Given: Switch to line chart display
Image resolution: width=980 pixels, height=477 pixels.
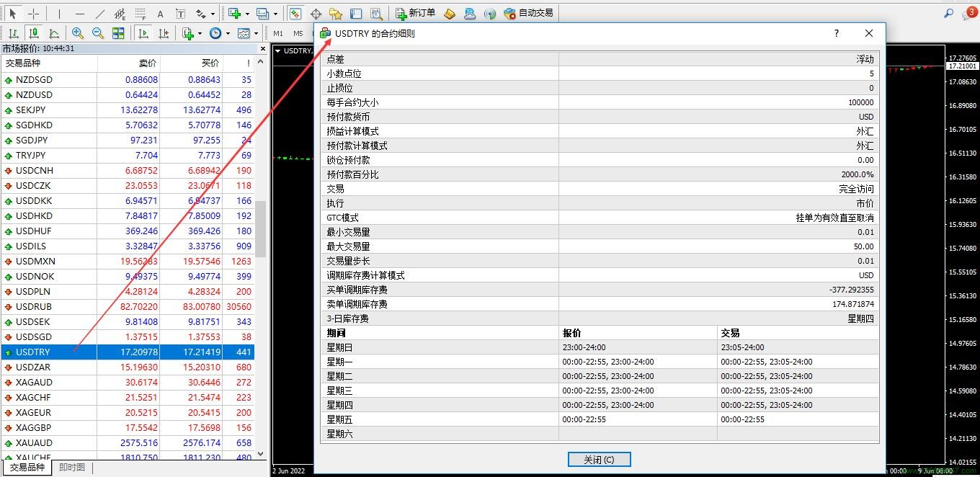Looking at the screenshot, I should 53,33.
